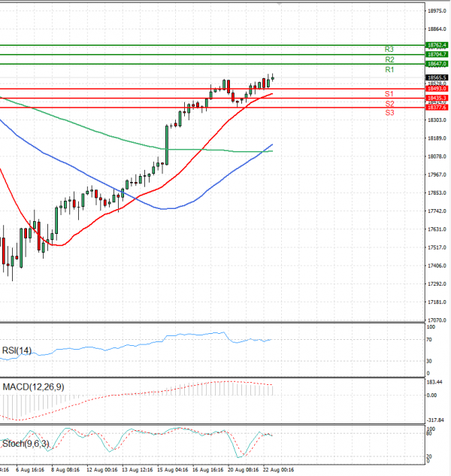Image resolution: width=451 pixels, height=476 pixels.
Task: Select the S2 support level label
Action: coord(389,104)
